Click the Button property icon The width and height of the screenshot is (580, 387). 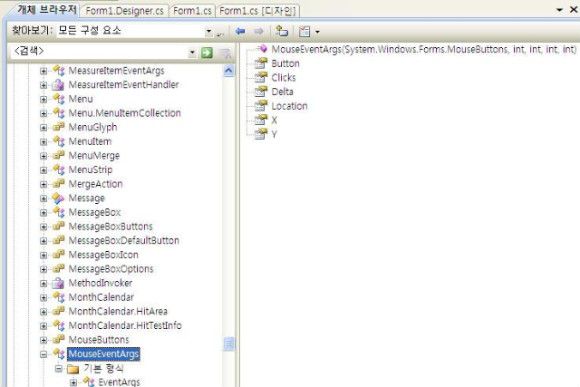tap(261, 63)
